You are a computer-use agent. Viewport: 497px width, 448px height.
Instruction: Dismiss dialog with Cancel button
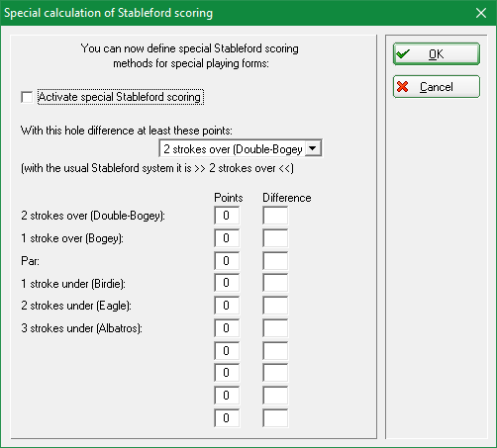[437, 87]
